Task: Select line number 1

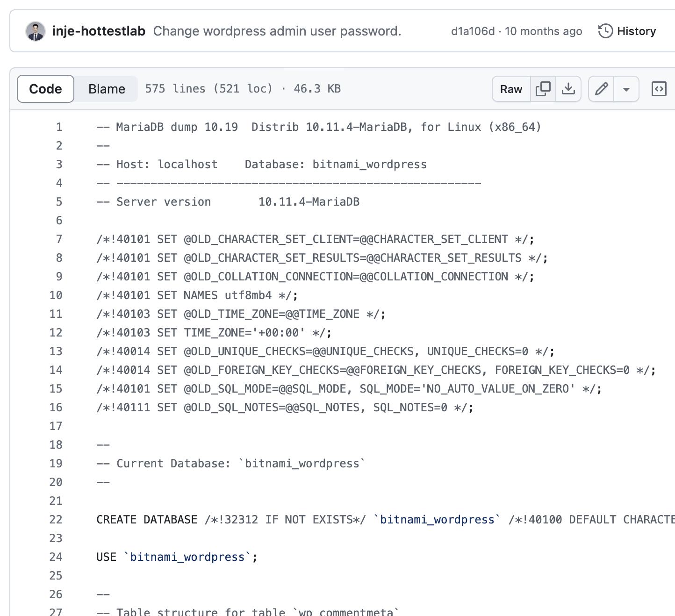Action: point(59,127)
